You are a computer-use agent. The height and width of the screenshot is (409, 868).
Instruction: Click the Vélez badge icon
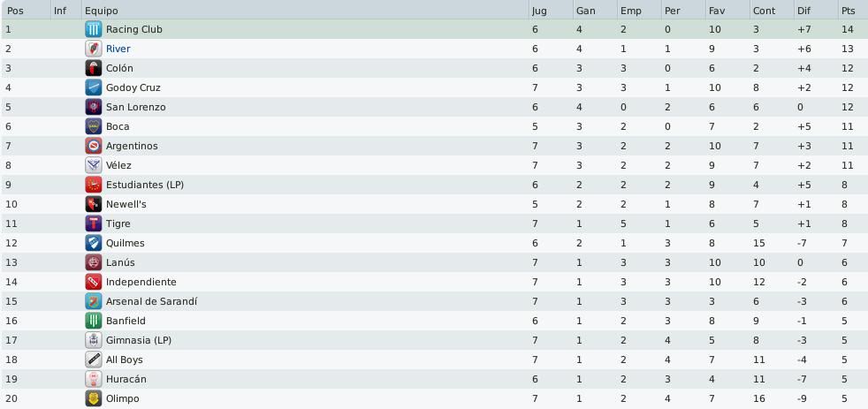[94, 165]
